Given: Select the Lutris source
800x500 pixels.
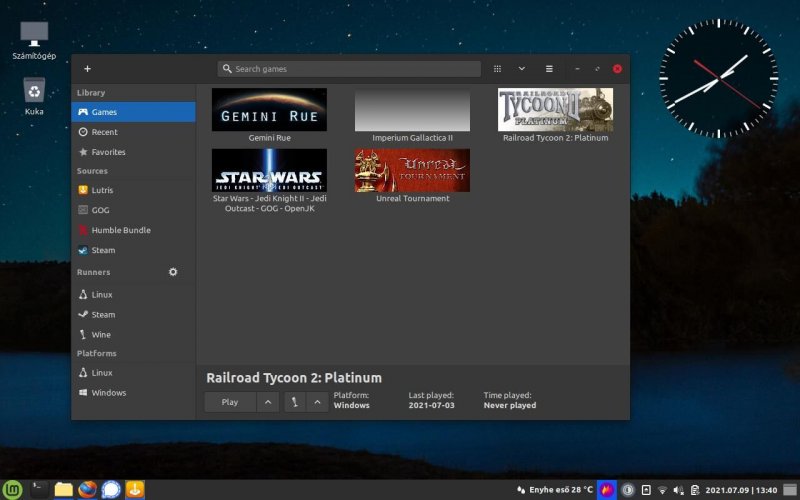Looking at the screenshot, I should pos(133,190).
